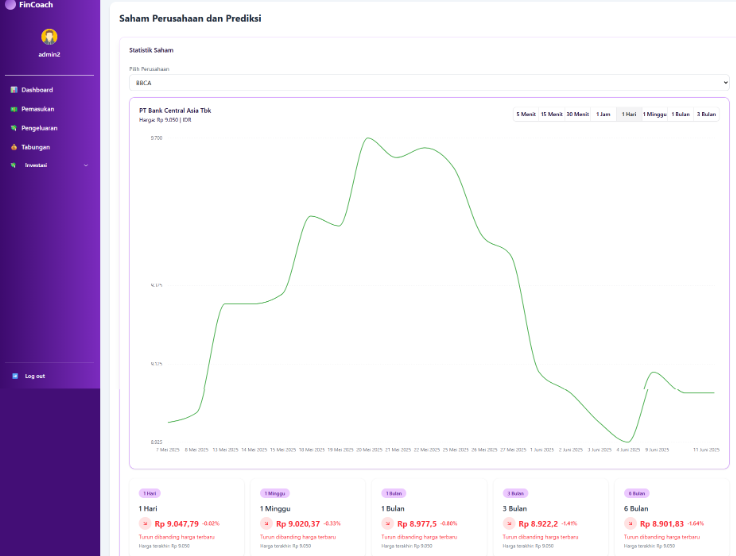Click the Investasi chart icon
736x556 pixels.
pyautogui.click(x=14, y=165)
